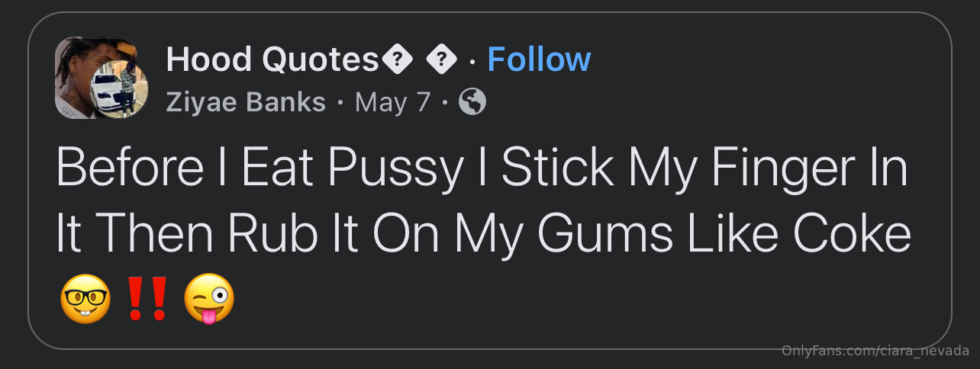Click the OnlyFans.com/ciara_nevada watermark text

[875, 350]
